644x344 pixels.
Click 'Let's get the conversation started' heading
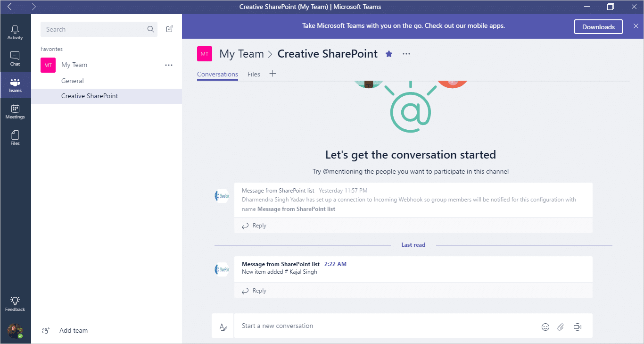(x=411, y=155)
